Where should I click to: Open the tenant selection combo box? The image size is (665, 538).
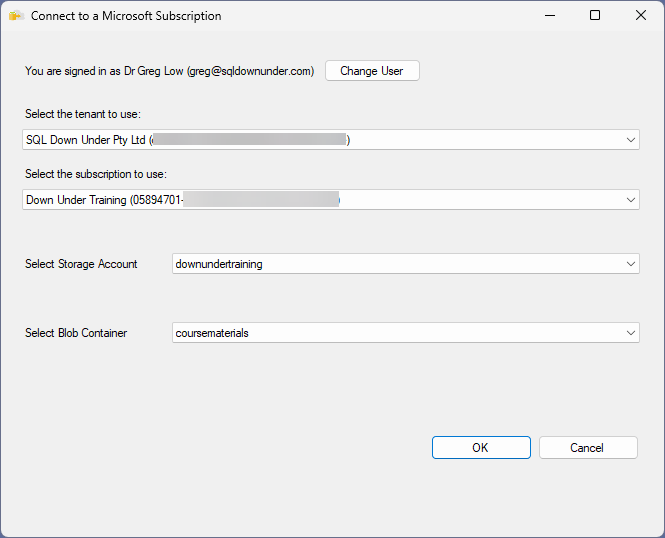331,140
